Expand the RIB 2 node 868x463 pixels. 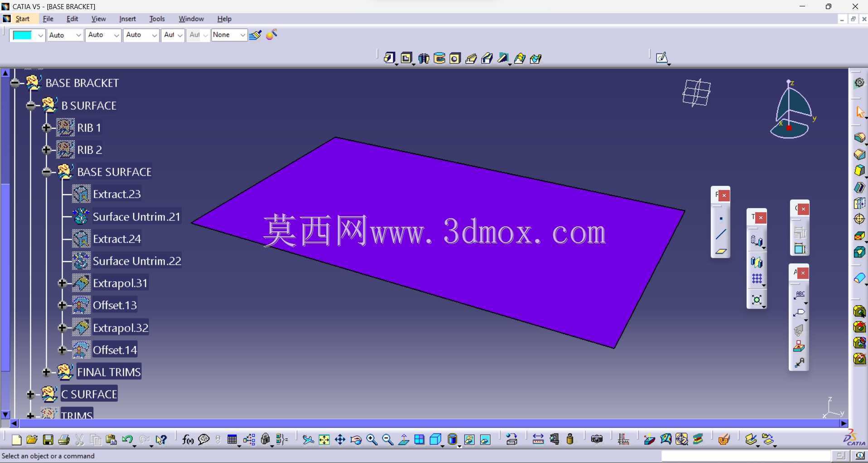point(46,150)
